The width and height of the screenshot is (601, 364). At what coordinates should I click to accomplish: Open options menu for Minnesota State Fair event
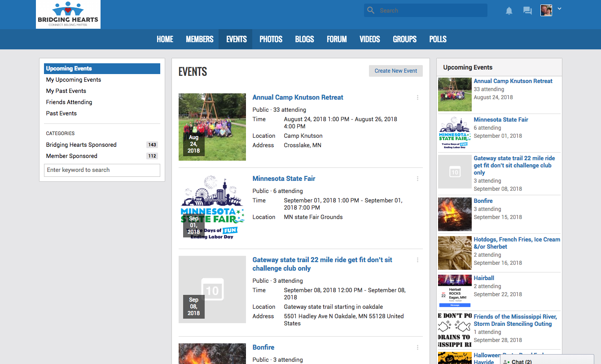click(417, 179)
